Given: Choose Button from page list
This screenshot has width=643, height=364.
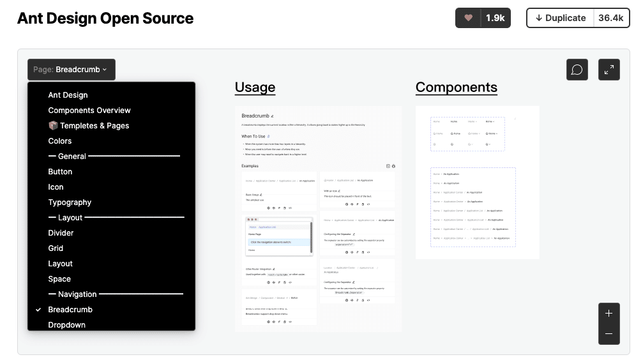Looking at the screenshot, I should point(60,172).
